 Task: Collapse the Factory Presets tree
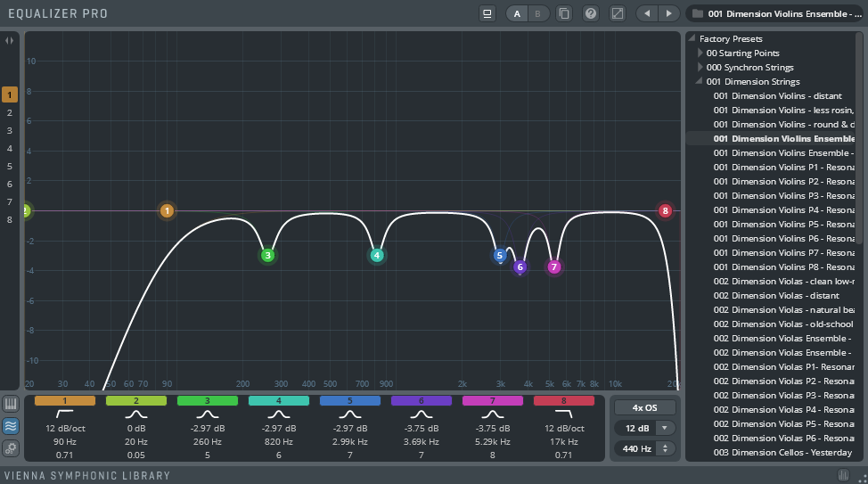[692, 37]
